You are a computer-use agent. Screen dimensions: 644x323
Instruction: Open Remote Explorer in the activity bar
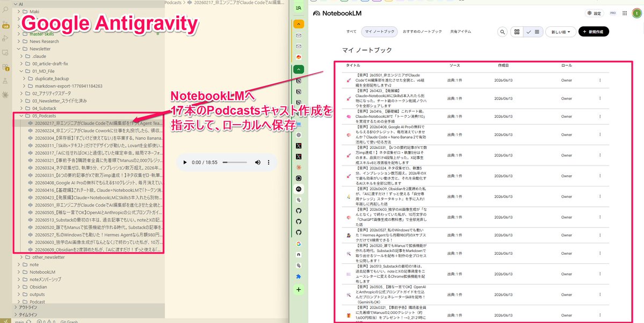(x=5, y=53)
